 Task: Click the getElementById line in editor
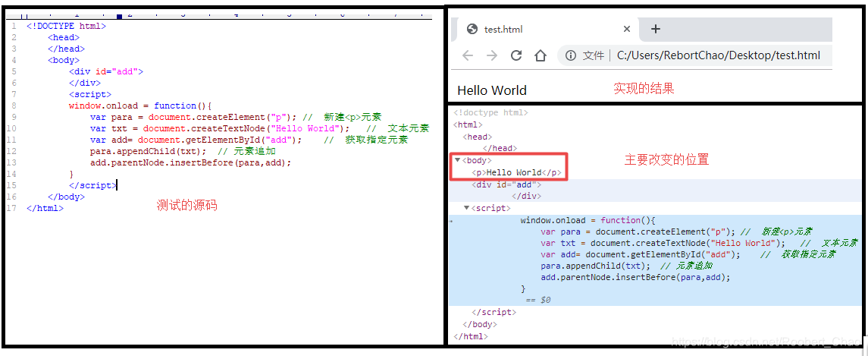(x=249, y=140)
